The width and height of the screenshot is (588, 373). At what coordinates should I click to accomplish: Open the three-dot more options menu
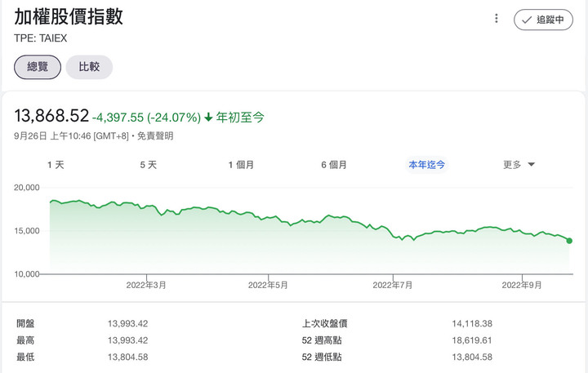coord(496,19)
